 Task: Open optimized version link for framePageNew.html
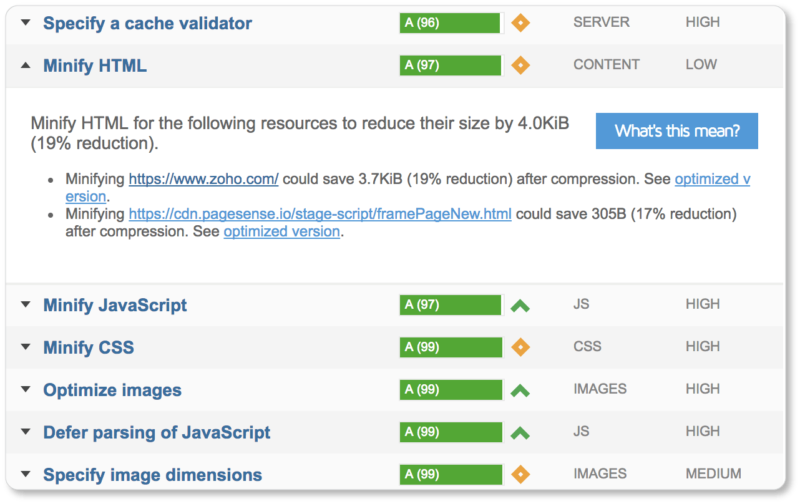tap(282, 232)
